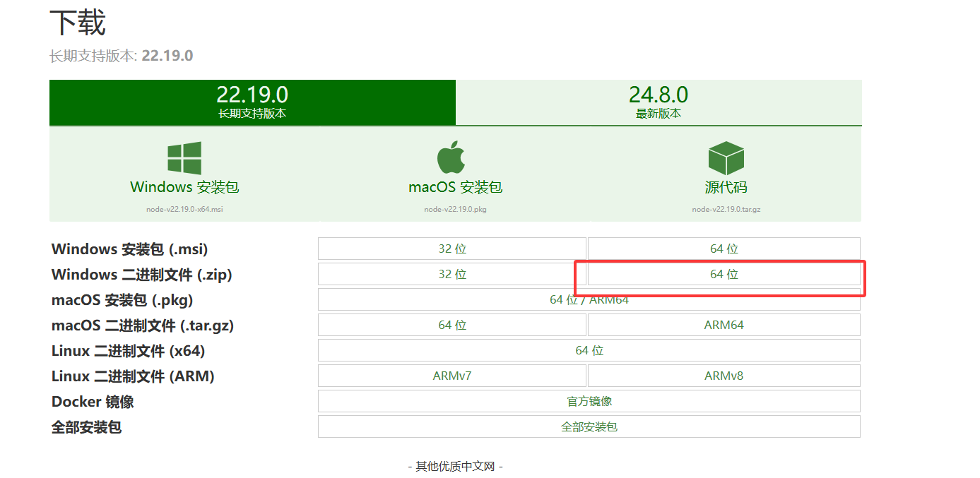Download 32-bit Windows .msi installer
Screen dimensions: 980x478
click(452, 249)
